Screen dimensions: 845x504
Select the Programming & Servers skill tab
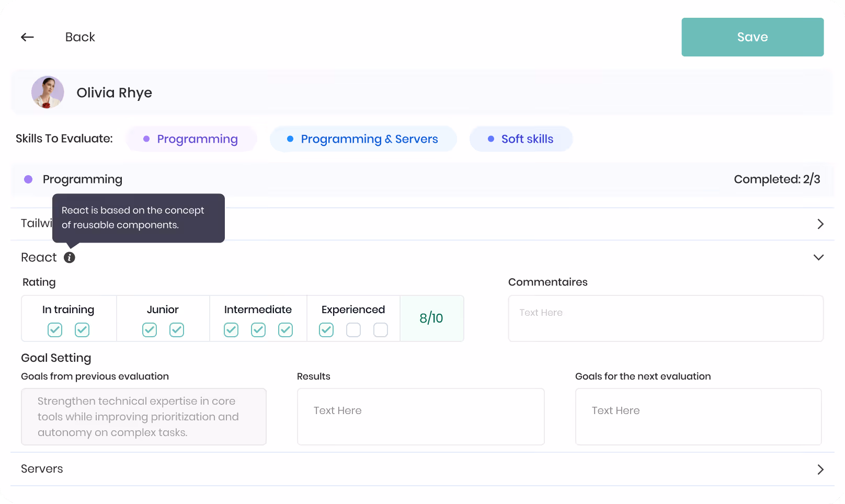363,139
